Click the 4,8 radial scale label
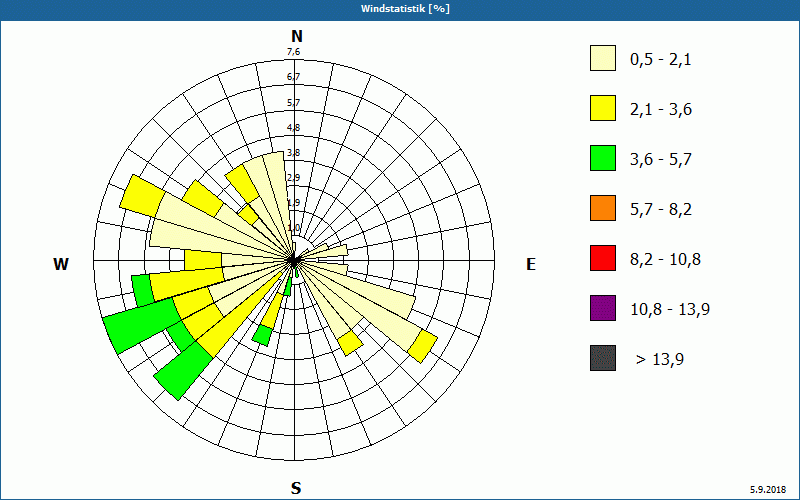 (293, 128)
